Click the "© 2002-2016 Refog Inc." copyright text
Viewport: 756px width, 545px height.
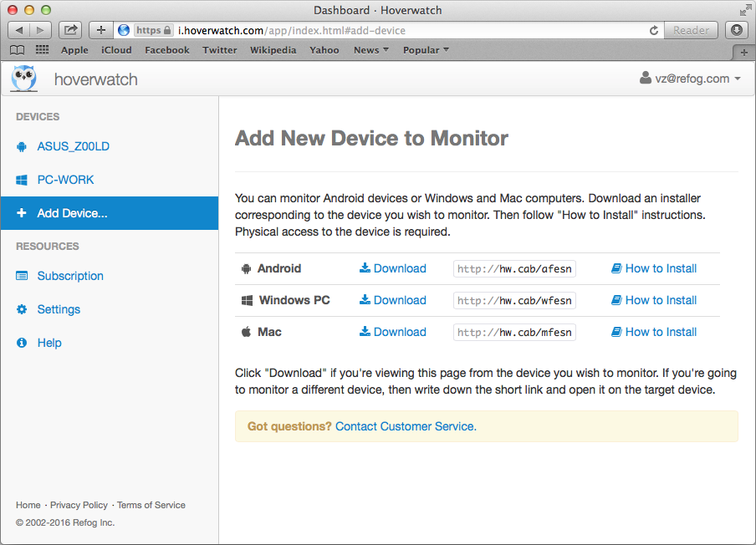(65, 522)
